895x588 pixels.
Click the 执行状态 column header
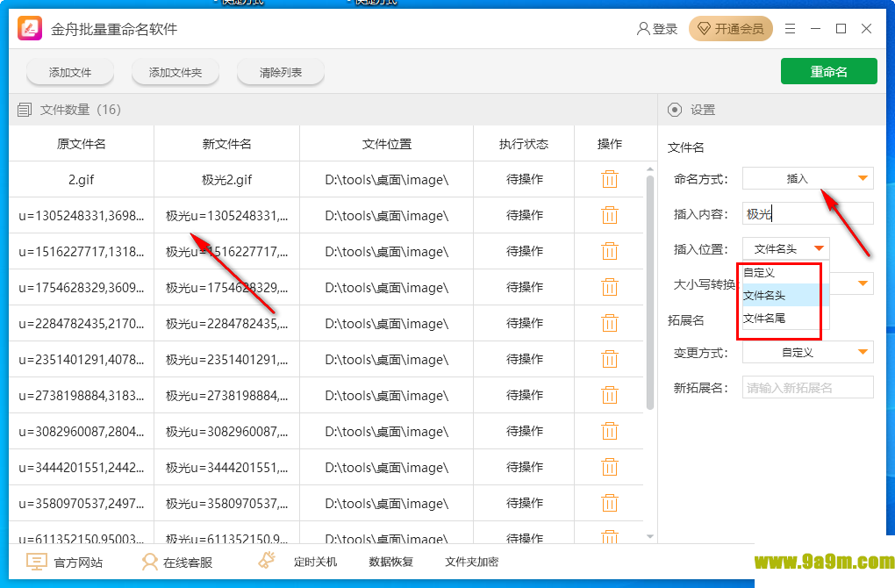coord(524,144)
